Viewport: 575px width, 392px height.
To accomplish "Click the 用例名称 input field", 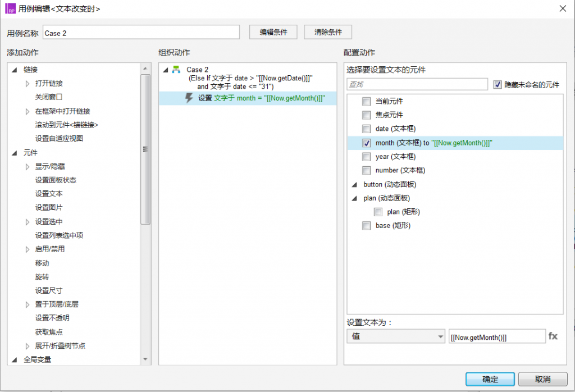I will [x=141, y=32].
